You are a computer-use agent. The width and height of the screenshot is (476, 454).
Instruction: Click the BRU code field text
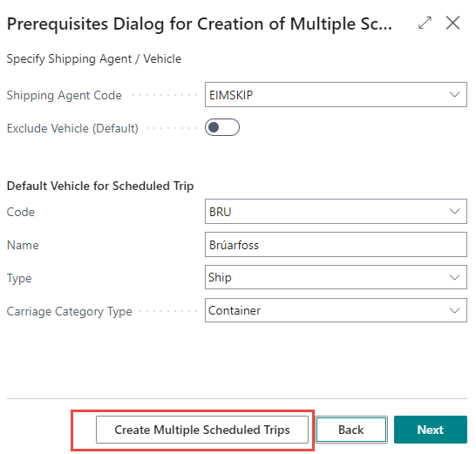tap(221, 212)
